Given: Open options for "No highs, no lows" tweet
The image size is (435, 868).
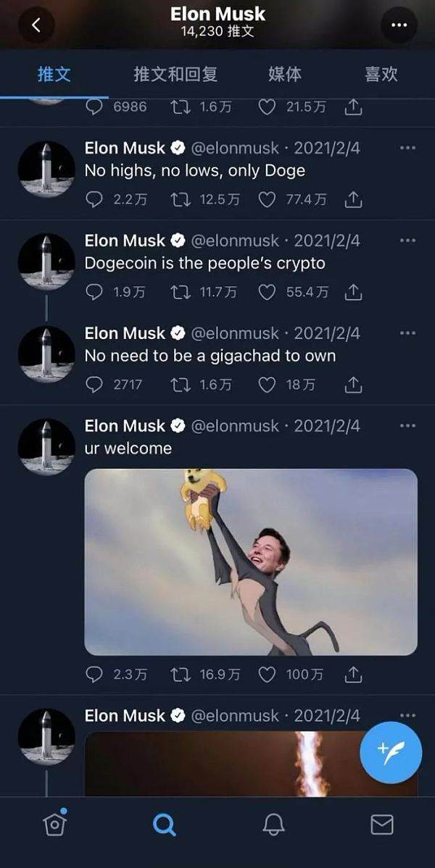Looking at the screenshot, I should [407, 148].
